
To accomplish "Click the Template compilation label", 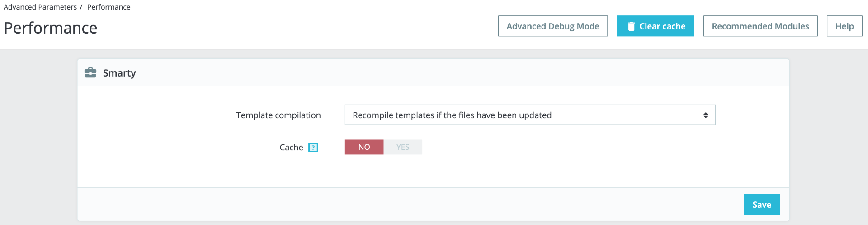I will point(278,115).
